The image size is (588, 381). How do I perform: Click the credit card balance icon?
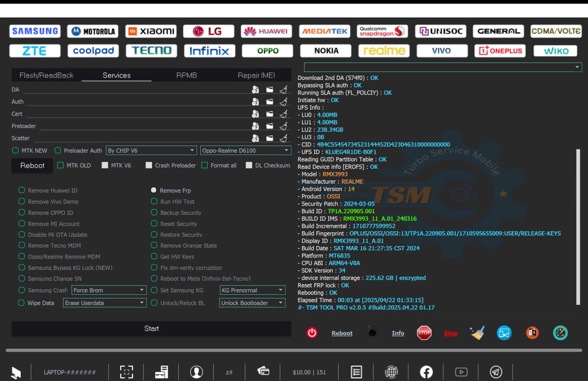(x=263, y=371)
